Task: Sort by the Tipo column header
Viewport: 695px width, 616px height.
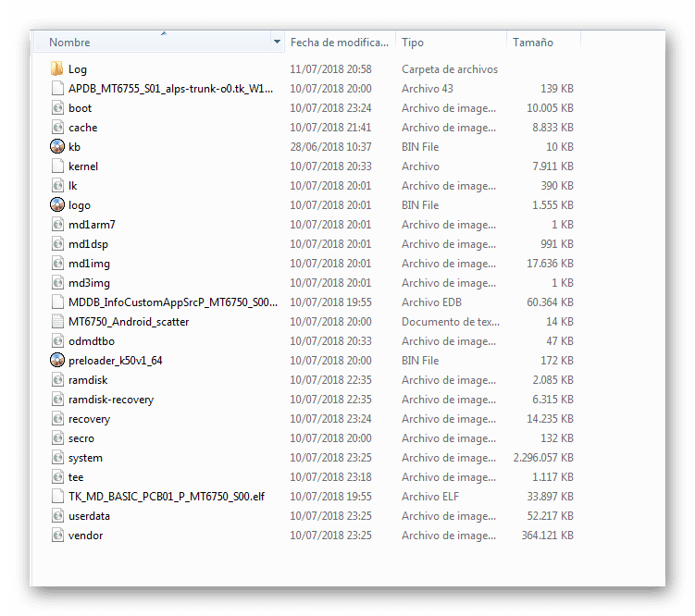Action: point(451,42)
